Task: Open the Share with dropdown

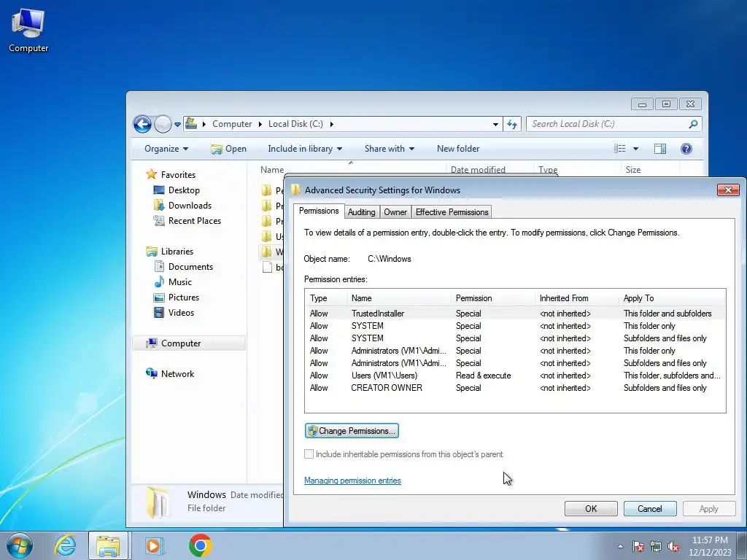Action: point(390,149)
